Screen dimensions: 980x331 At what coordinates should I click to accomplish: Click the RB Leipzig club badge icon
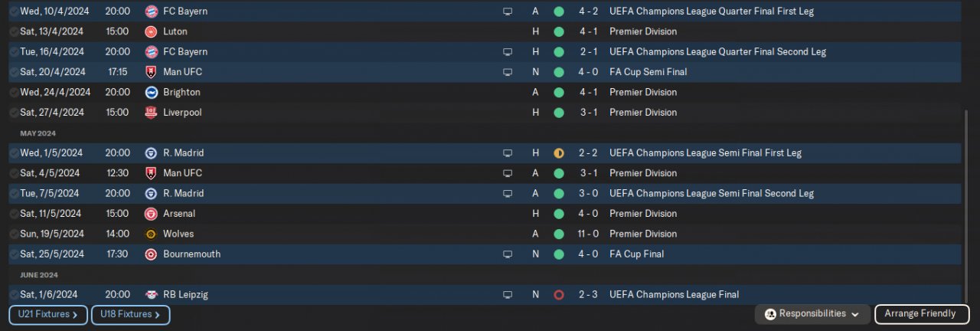pos(152,294)
